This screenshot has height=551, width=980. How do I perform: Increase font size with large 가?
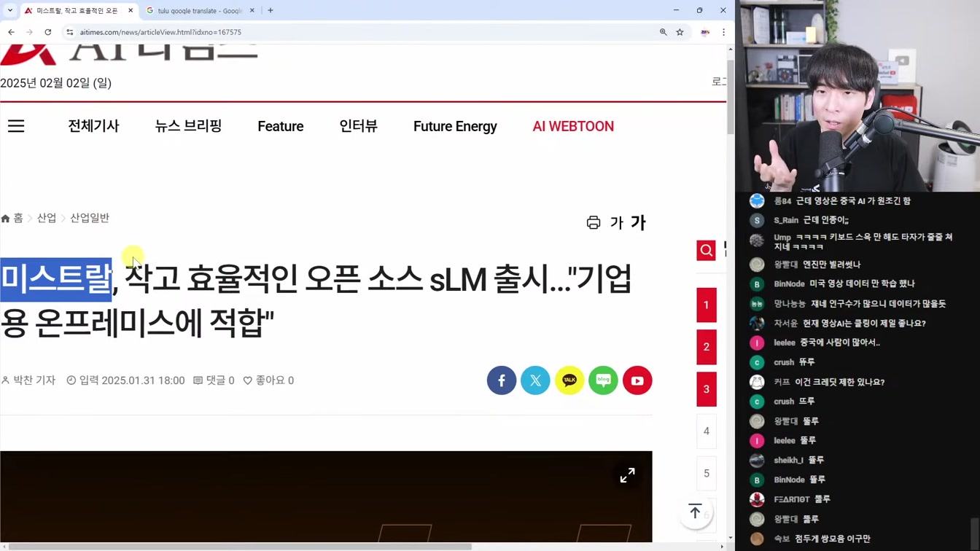(638, 222)
